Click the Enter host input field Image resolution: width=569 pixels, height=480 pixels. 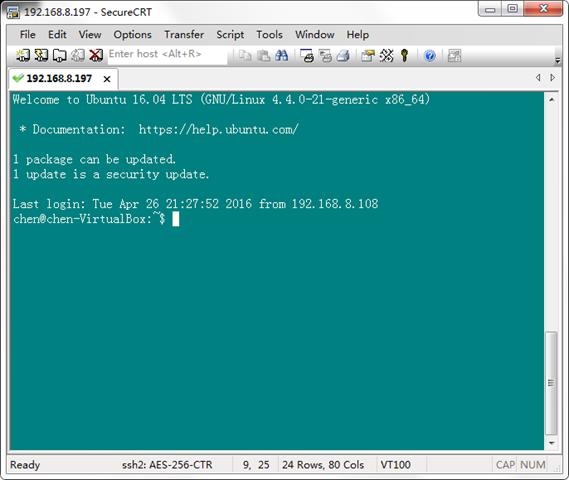167,54
